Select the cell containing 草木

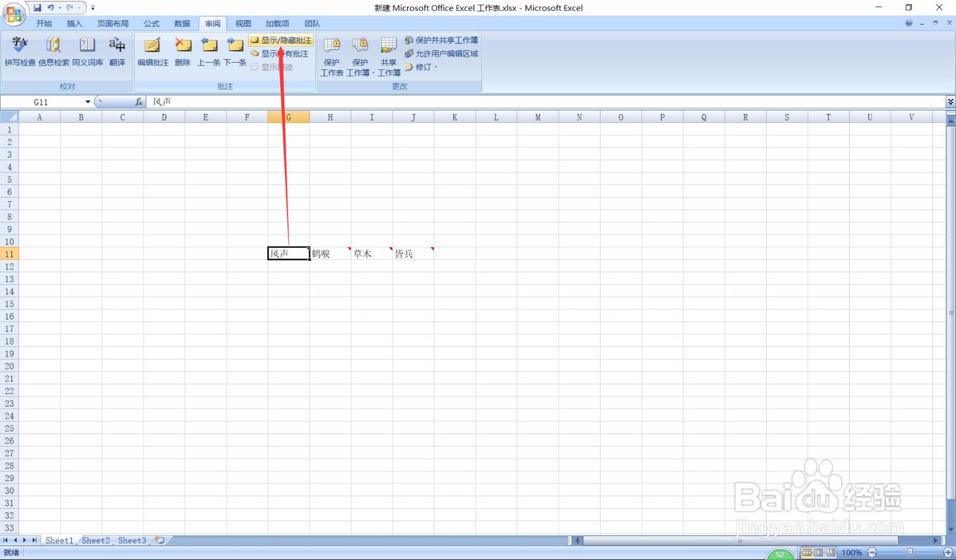pyautogui.click(x=372, y=254)
